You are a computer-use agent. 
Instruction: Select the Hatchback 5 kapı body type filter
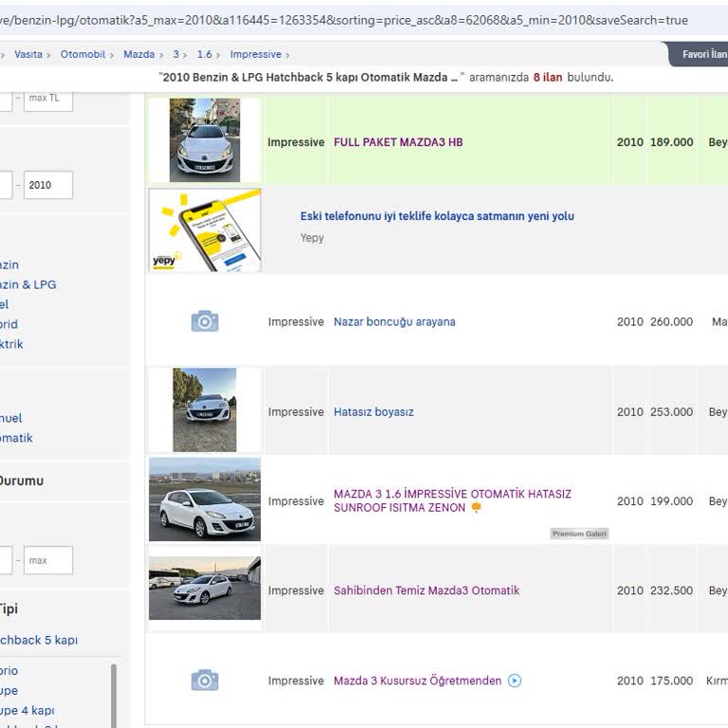tap(39, 640)
